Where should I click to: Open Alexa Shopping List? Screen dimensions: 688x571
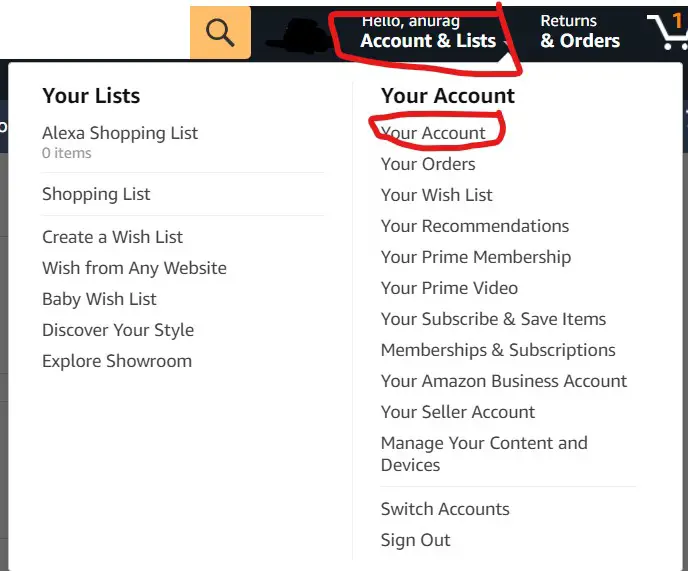(120, 133)
